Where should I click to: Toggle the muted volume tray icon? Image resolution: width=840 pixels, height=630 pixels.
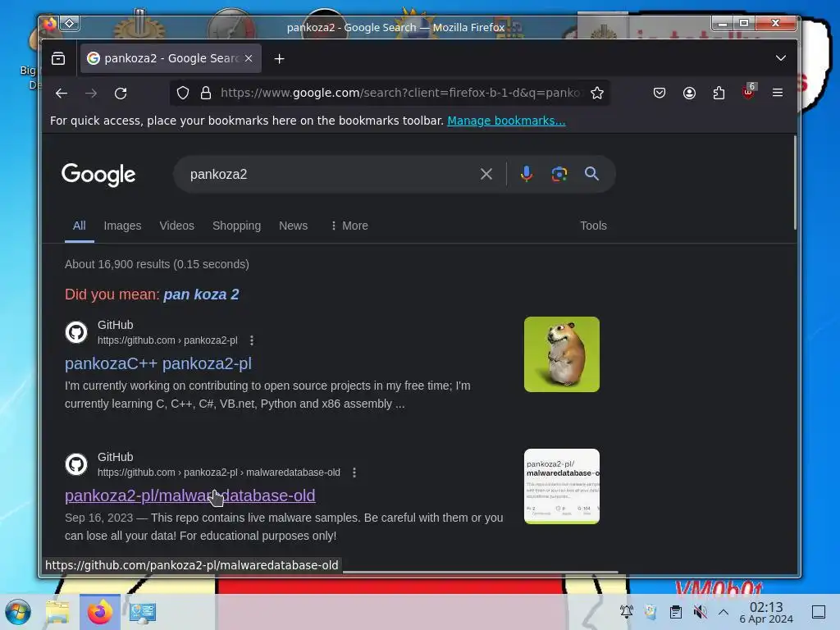tap(700, 611)
